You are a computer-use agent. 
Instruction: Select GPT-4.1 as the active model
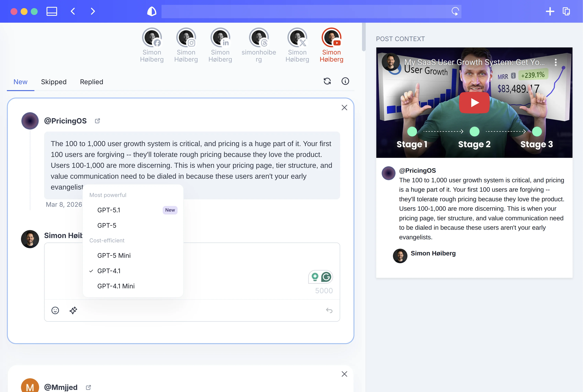pyautogui.click(x=109, y=271)
